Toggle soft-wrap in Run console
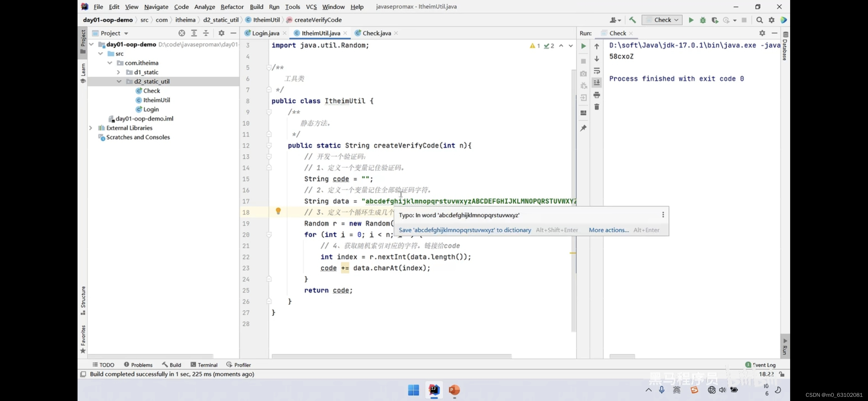The height and width of the screenshot is (401, 868). (597, 71)
